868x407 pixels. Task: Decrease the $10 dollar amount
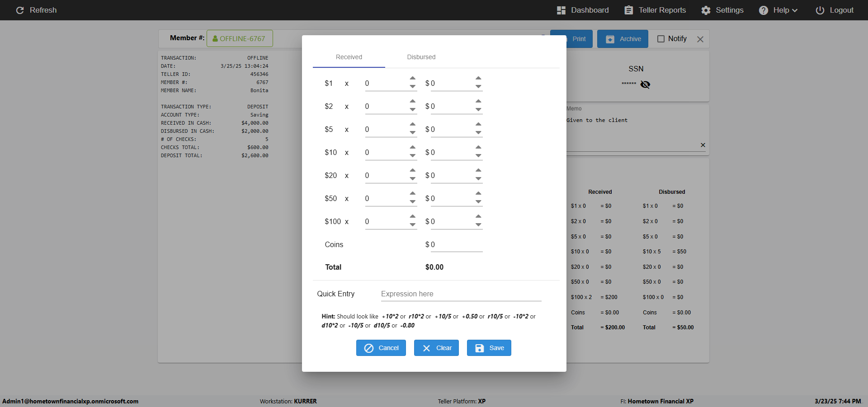click(478, 155)
